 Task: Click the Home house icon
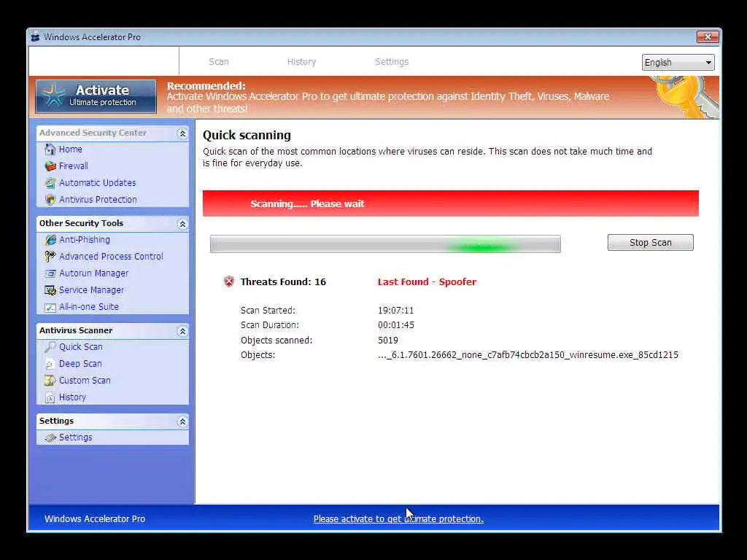(50, 149)
